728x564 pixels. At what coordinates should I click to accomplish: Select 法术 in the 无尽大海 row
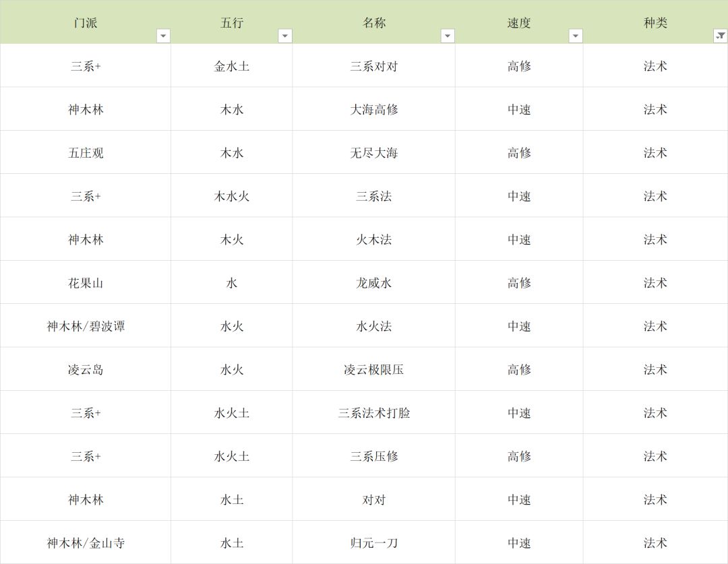pos(656,153)
